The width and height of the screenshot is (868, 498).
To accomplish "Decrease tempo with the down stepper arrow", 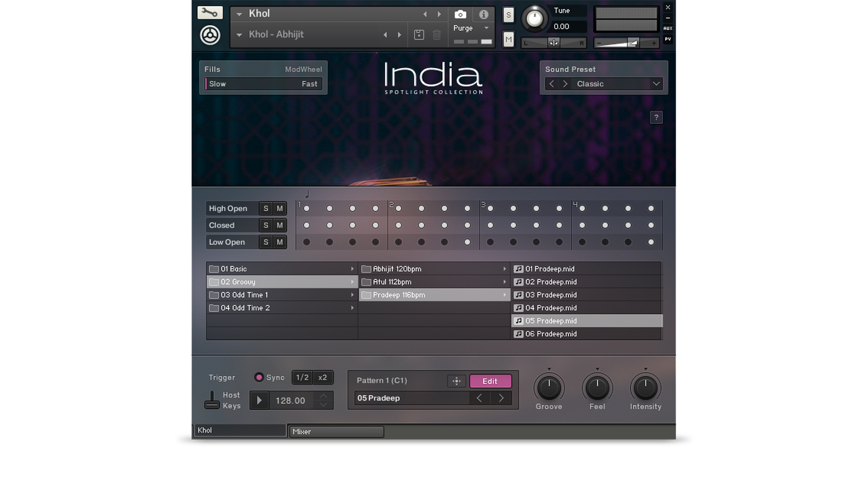I will 323,405.
